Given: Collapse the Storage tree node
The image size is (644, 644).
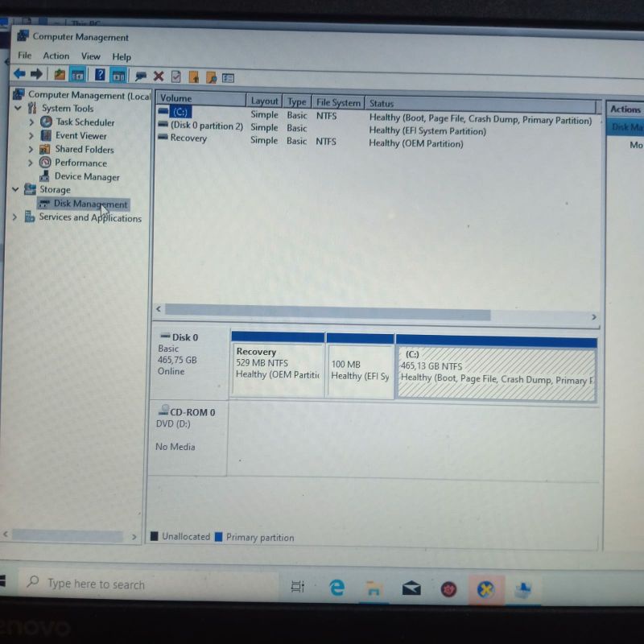Looking at the screenshot, I should tap(16, 190).
